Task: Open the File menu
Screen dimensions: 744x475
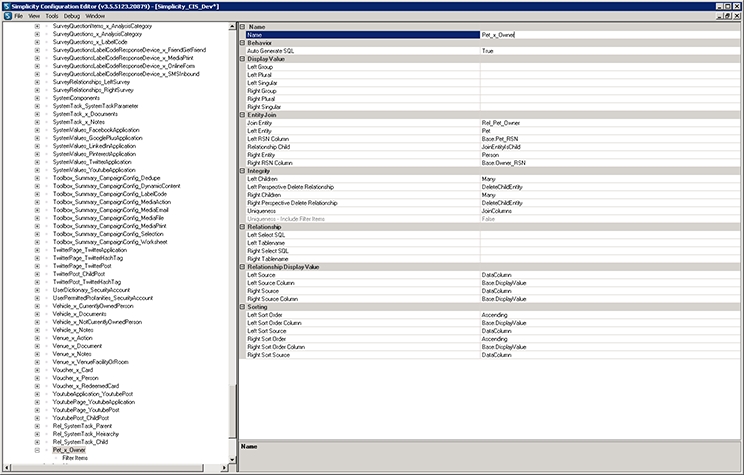Action: point(19,16)
